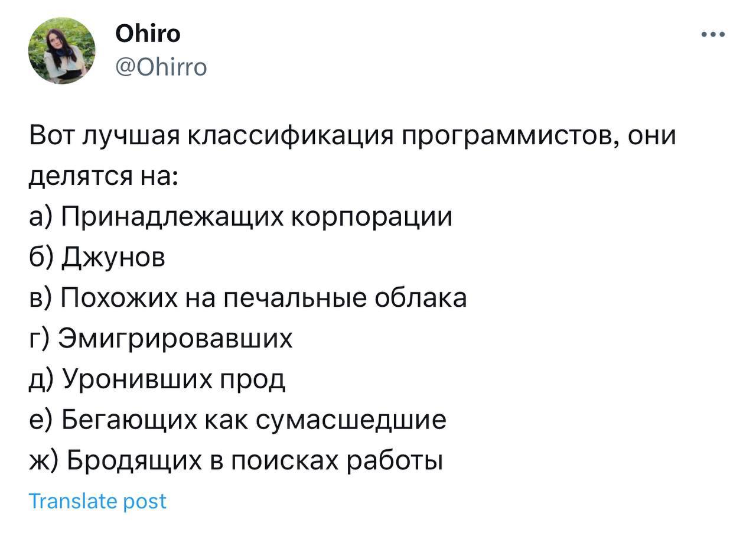The height and width of the screenshot is (539, 756).
Task: Open Ohiro's round profile picture
Action: (62, 51)
